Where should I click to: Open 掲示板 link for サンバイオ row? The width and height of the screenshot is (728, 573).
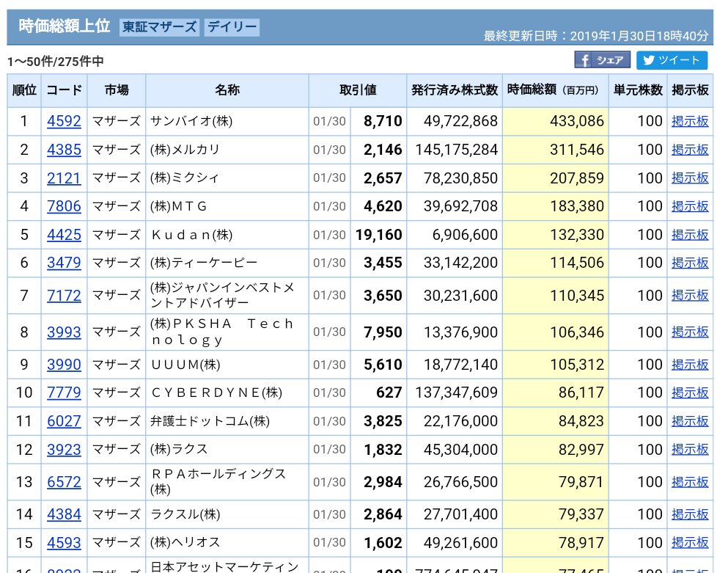tap(690, 121)
